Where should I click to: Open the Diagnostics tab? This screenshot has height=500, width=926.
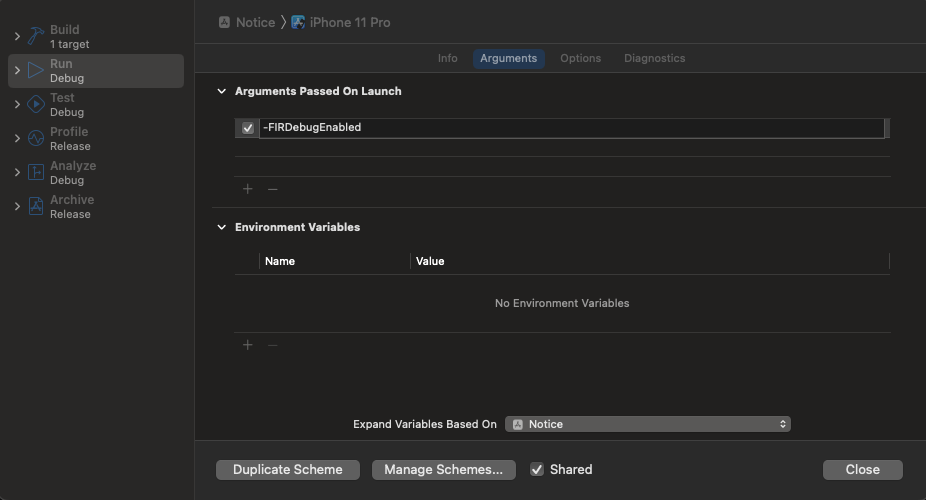654,58
